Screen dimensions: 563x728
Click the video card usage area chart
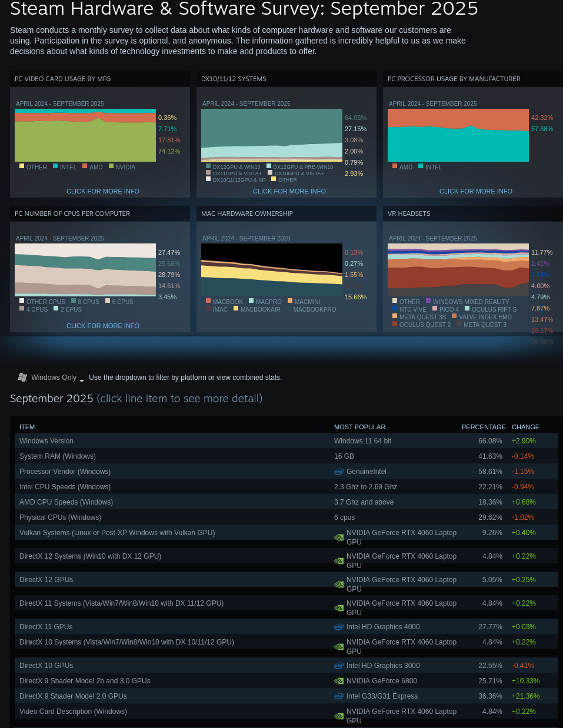[x=85, y=135]
